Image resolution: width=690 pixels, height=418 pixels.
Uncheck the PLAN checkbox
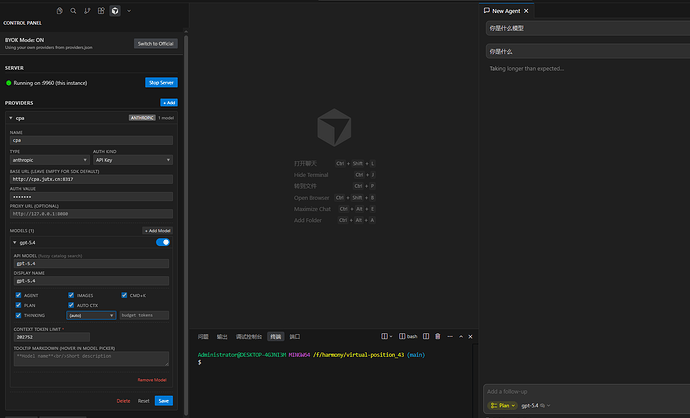(x=18, y=305)
